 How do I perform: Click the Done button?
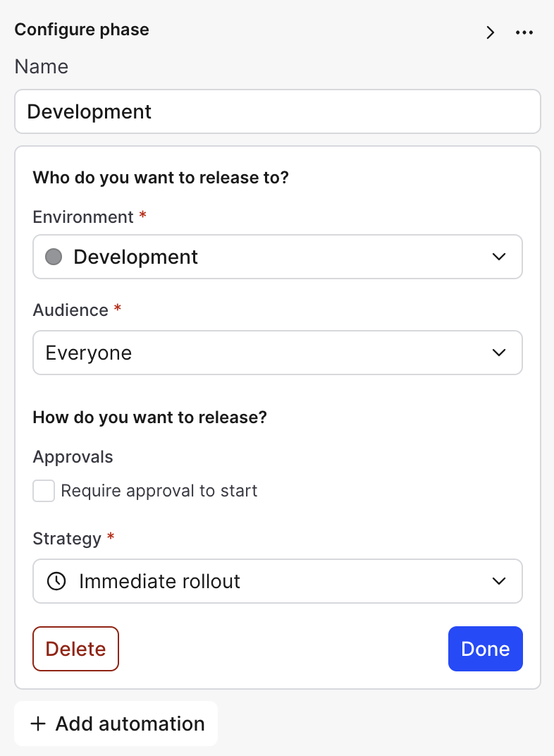(485, 649)
